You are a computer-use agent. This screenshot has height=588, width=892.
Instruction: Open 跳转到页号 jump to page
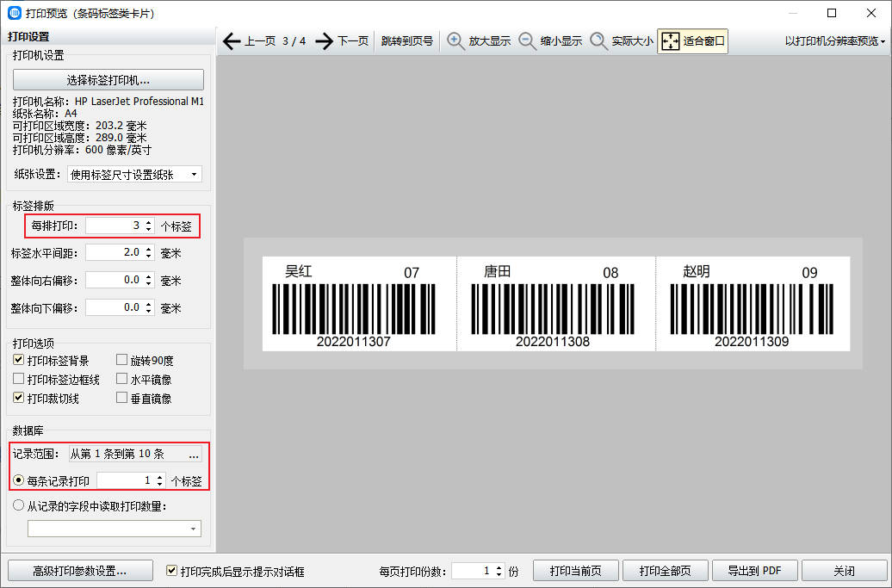(x=406, y=41)
